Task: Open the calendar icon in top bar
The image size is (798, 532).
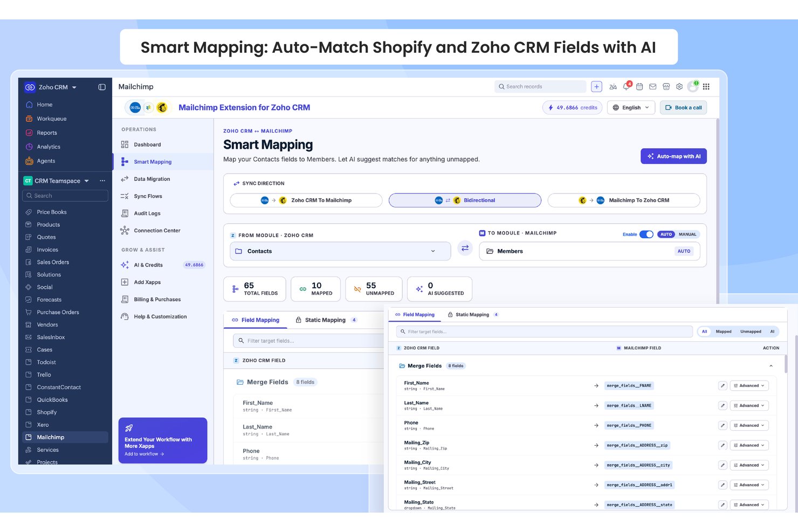Action: pos(639,86)
